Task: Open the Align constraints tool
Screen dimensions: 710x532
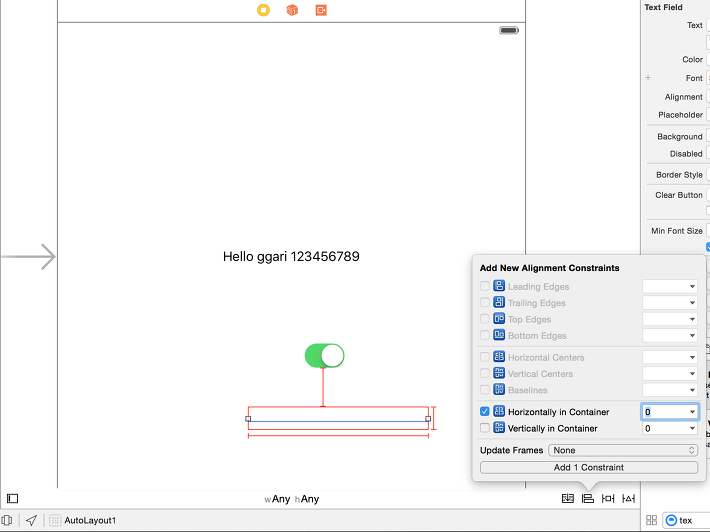Action: point(588,498)
